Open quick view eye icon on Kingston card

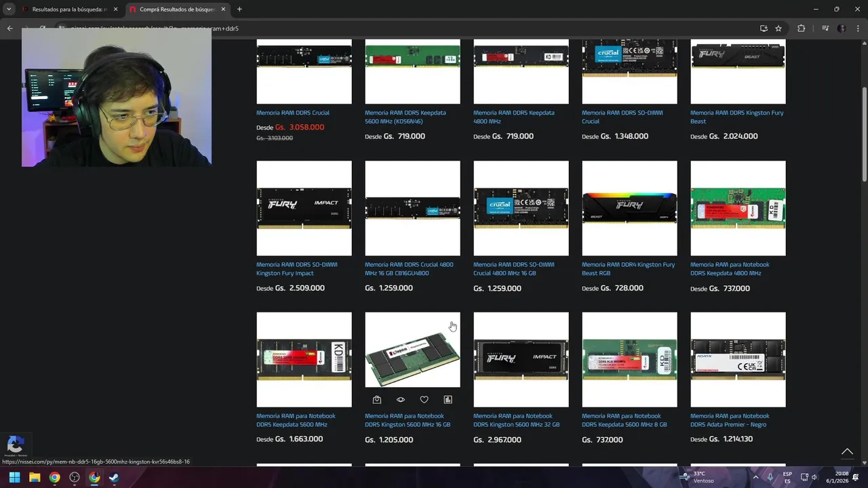pyautogui.click(x=401, y=400)
